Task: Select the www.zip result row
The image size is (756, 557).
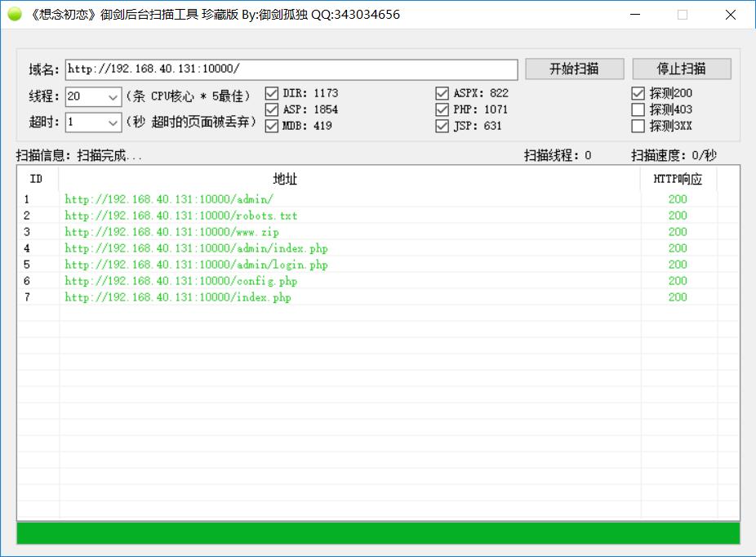Action: click(x=377, y=232)
